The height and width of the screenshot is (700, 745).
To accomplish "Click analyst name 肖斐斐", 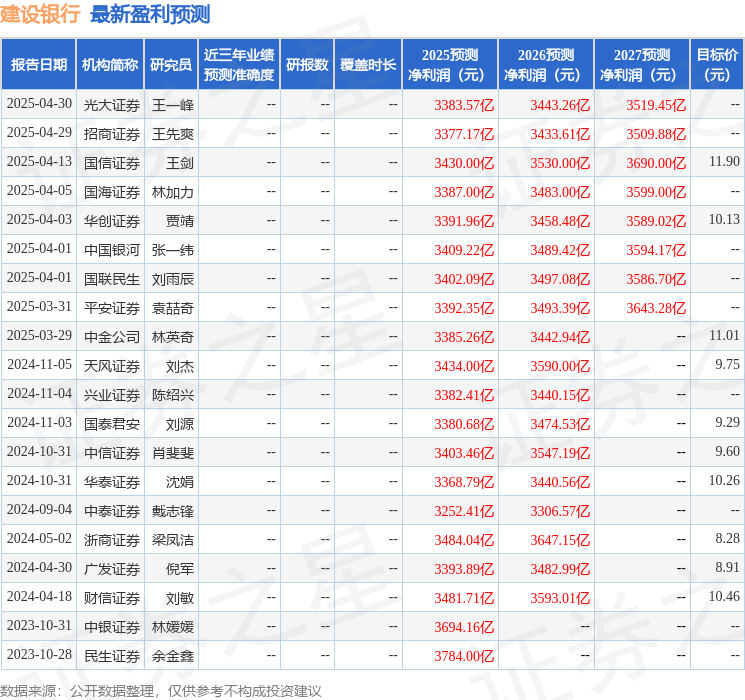I will [173, 453].
